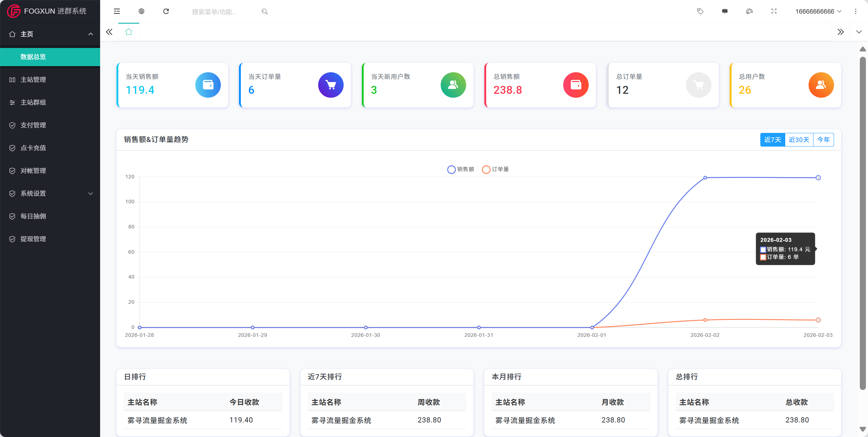868x437 pixels.
Task: Click the 支付管理 shield icon
Action: click(x=12, y=125)
